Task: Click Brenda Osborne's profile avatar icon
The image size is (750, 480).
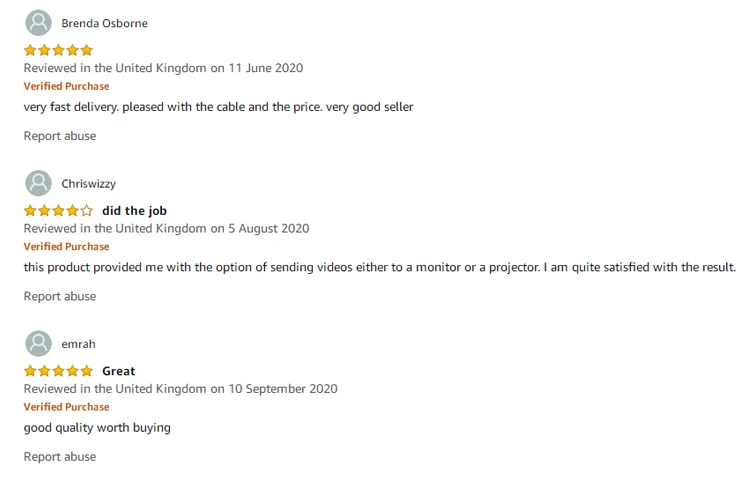Action: coord(38,23)
